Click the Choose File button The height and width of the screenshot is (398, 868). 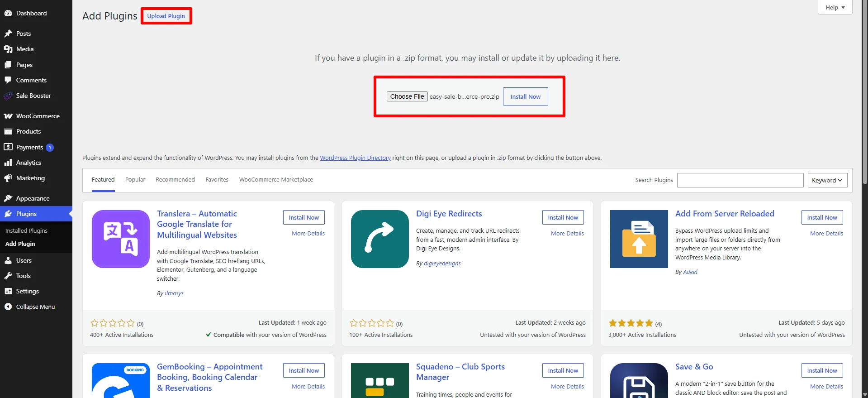click(407, 96)
